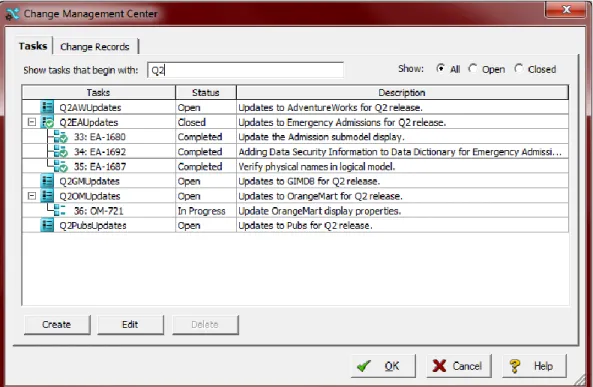
Task: Click 'Adding Data Security Information' description
Action: click(400, 152)
